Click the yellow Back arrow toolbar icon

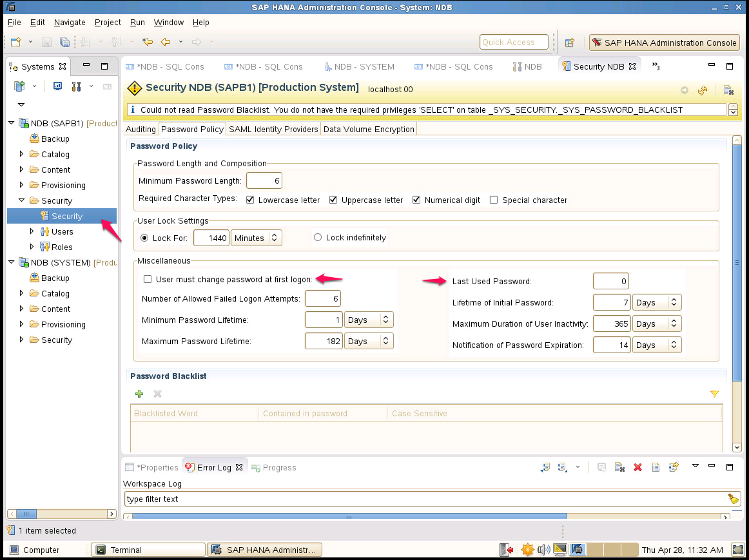pyautogui.click(x=166, y=42)
